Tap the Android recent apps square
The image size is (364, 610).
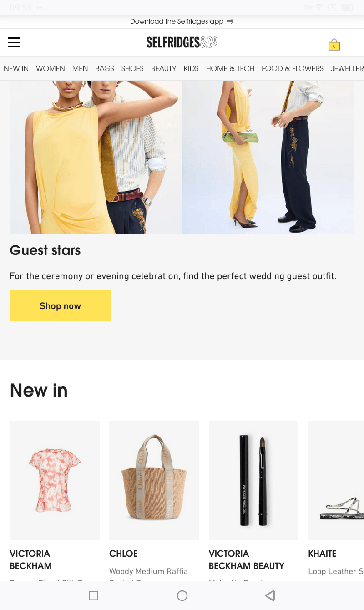point(94,595)
